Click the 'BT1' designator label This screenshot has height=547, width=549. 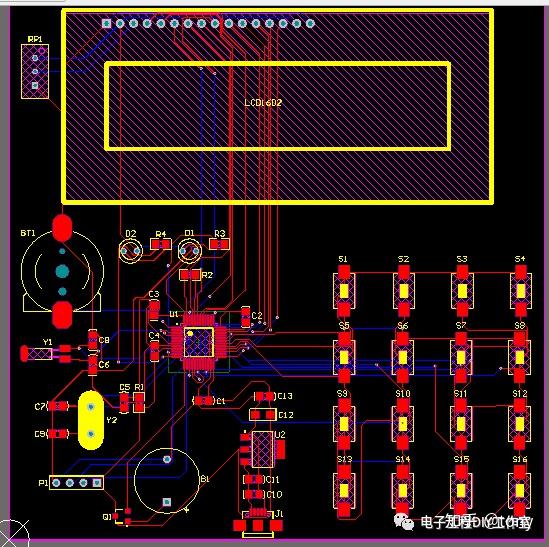(28, 233)
